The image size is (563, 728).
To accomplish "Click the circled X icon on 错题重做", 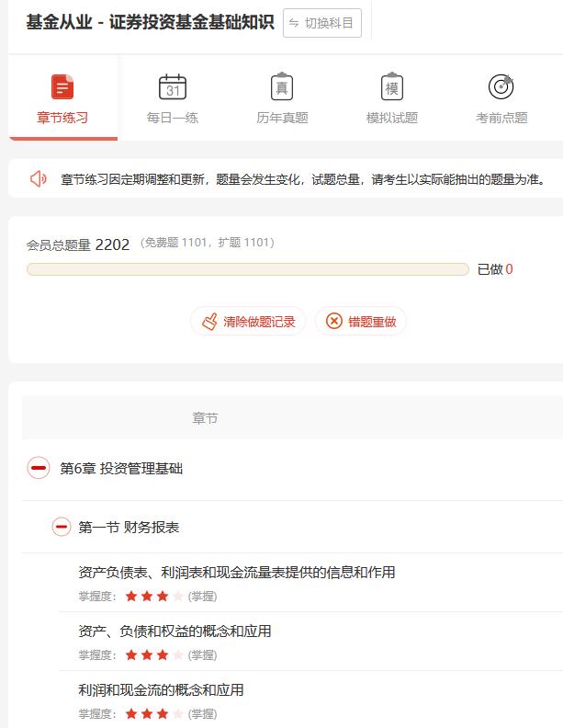I will point(333,322).
